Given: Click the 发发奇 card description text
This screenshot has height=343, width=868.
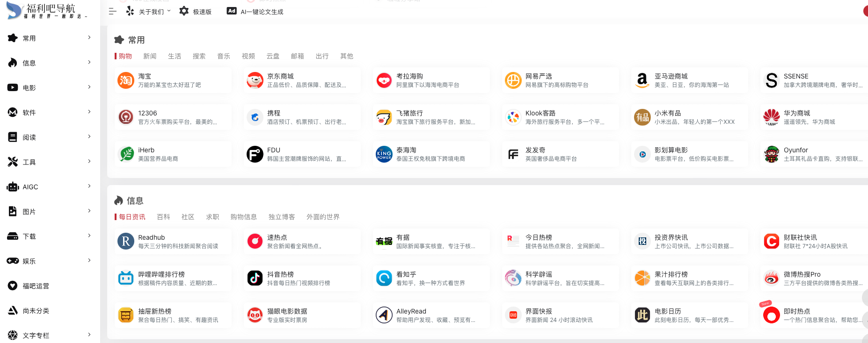Looking at the screenshot, I should pos(551,159).
